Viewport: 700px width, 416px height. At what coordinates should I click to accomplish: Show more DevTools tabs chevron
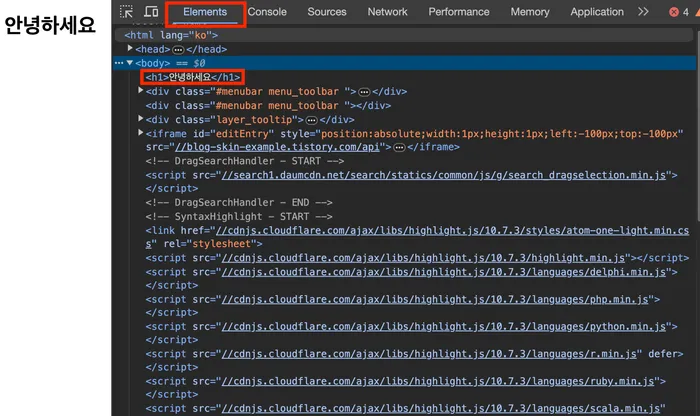point(643,12)
